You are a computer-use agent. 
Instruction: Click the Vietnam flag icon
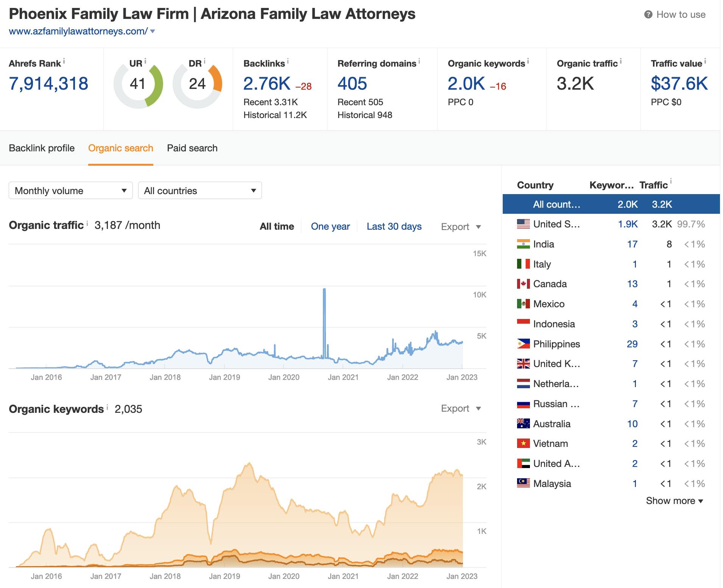pyautogui.click(x=523, y=443)
